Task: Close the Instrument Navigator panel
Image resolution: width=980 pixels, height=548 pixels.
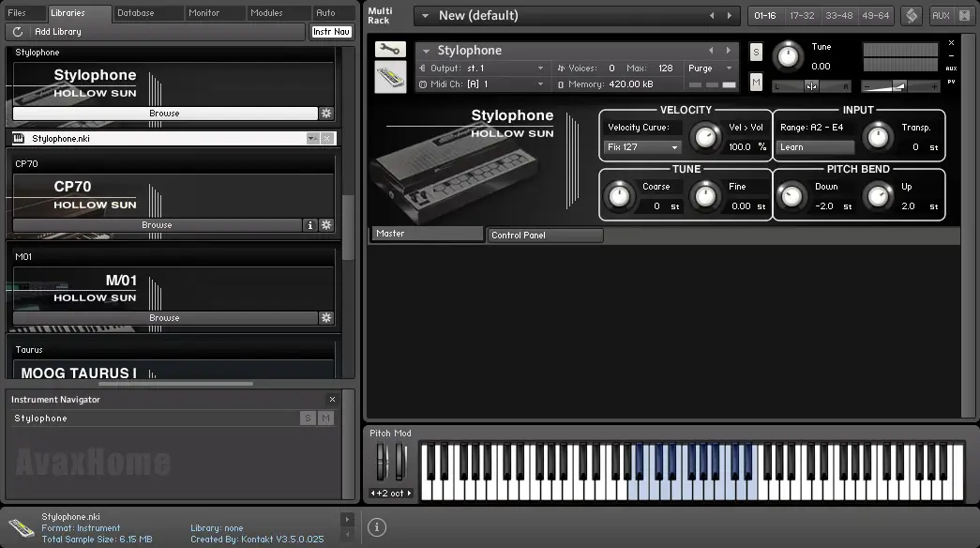Action: point(333,399)
